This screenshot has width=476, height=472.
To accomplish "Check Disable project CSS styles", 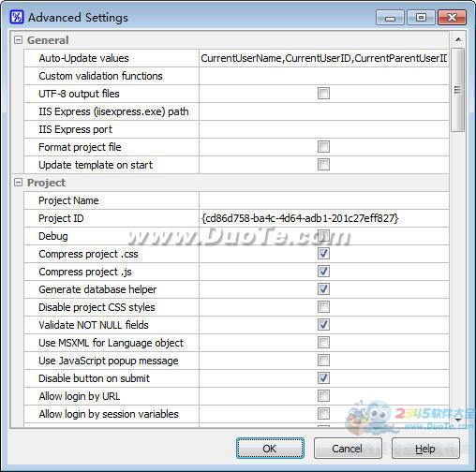I will point(323,306).
